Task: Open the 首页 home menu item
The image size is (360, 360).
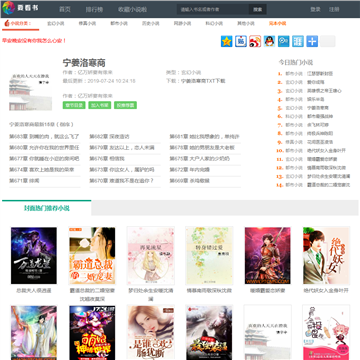Action: point(65,9)
